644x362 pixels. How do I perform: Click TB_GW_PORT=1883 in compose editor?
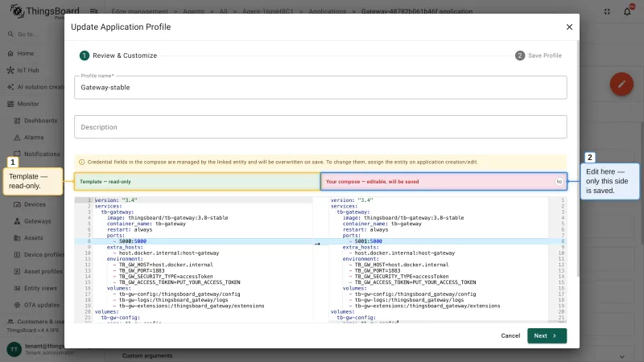(378, 270)
